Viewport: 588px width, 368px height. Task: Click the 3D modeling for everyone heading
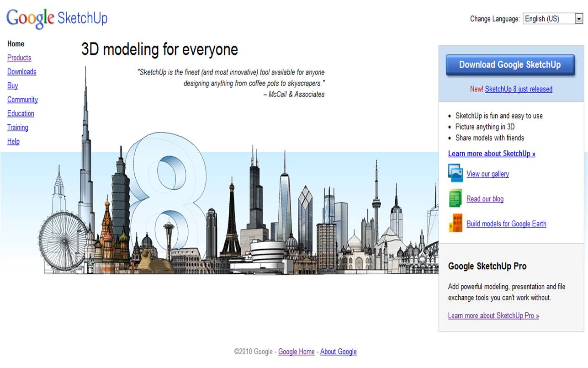click(160, 49)
